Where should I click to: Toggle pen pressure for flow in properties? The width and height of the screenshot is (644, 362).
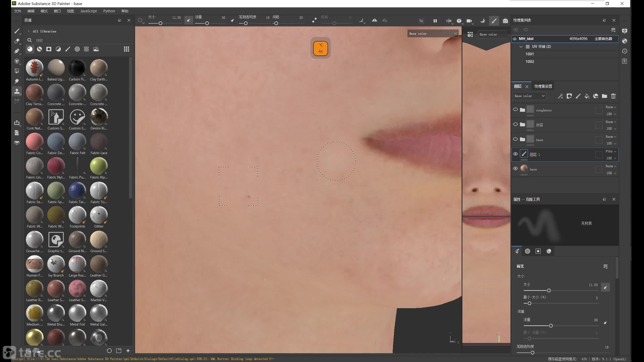605,323
